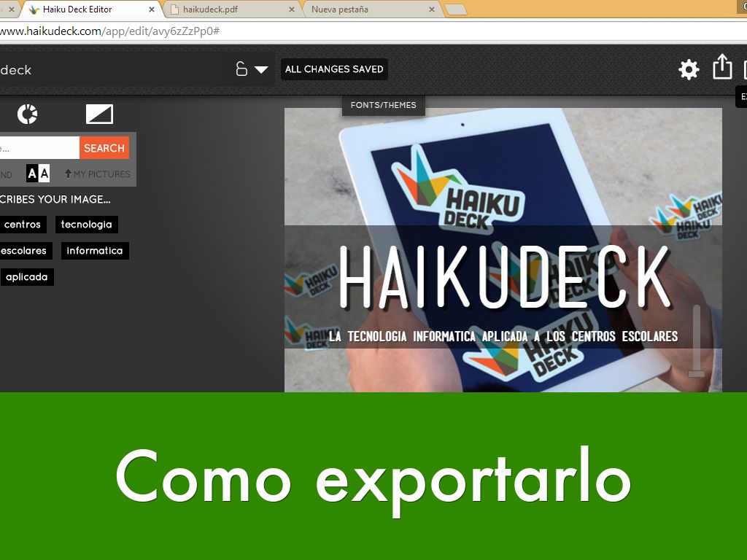Adjust the vertical slider on the slide
This screenshot has height=560, width=747.
(697, 373)
